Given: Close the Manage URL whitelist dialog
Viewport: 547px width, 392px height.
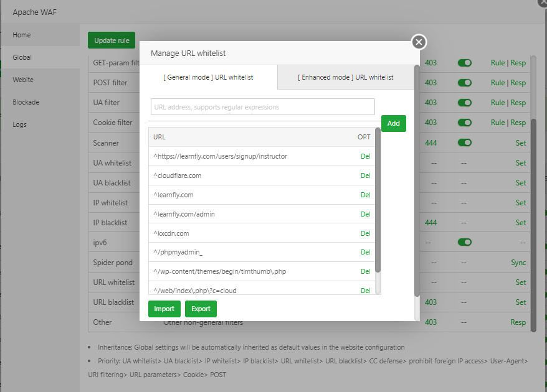Looking at the screenshot, I should 419,42.
